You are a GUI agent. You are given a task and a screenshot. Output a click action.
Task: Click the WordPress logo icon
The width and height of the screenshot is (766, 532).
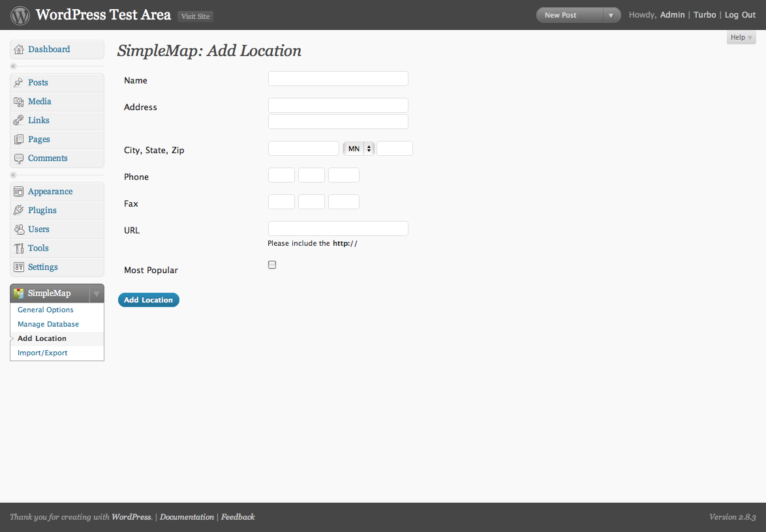click(x=20, y=15)
